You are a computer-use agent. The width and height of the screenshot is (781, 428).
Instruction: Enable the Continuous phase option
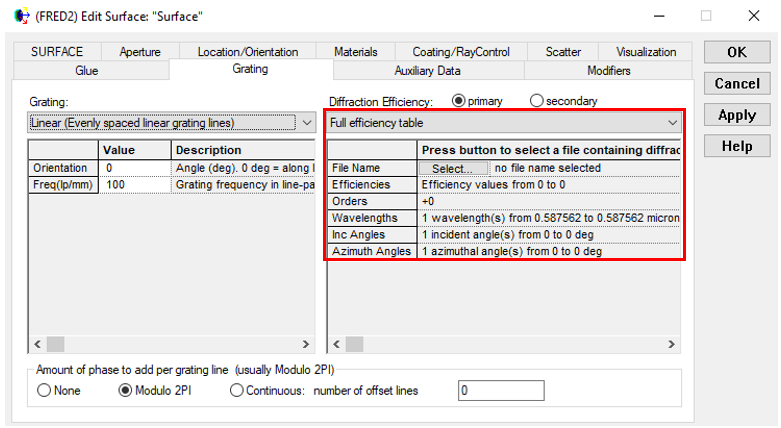[237, 391]
